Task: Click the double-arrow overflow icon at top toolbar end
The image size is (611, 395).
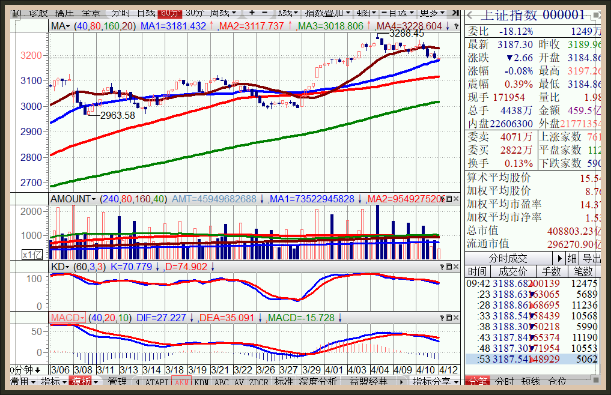Action: point(455,13)
